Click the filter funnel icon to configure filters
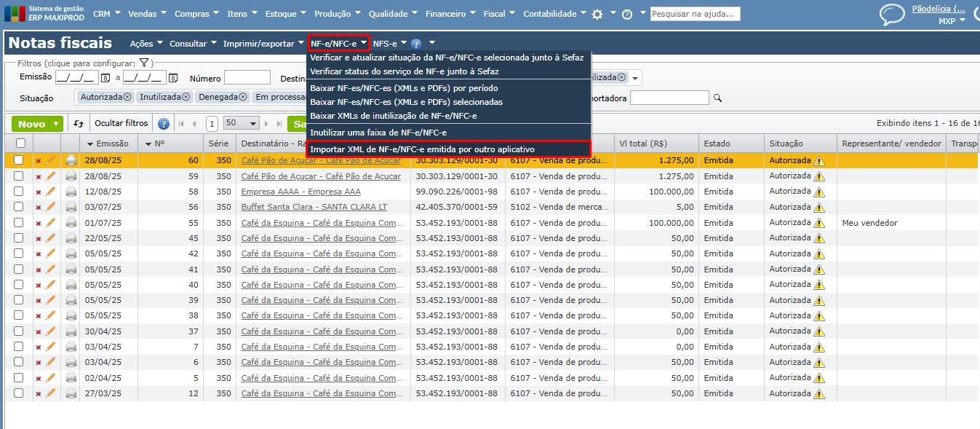The width and height of the screenshot is (980, 429). coord(144,63)
